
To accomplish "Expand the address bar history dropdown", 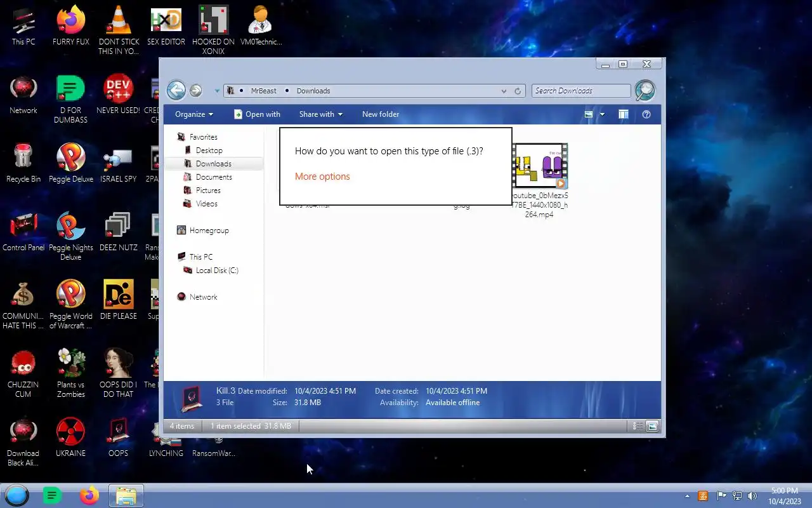I will coord(504,91).
